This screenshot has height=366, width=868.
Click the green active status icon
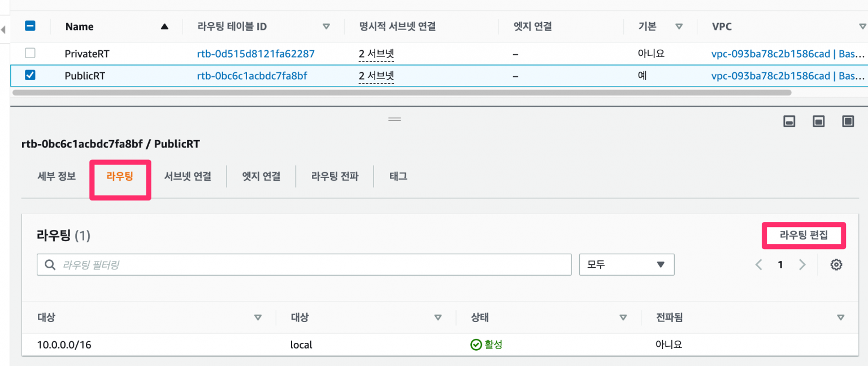(476, 345)
